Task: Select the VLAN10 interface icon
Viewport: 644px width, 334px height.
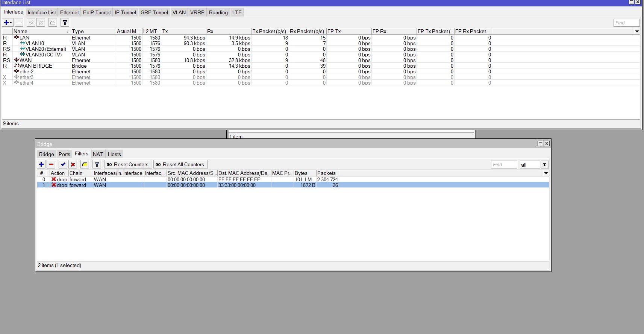Action: (x=23, y=43)
